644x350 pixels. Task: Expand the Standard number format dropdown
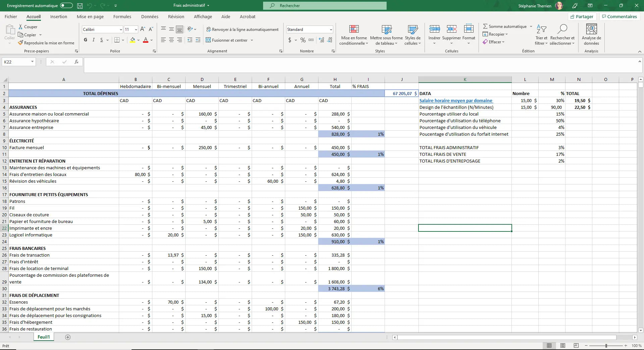331,30
